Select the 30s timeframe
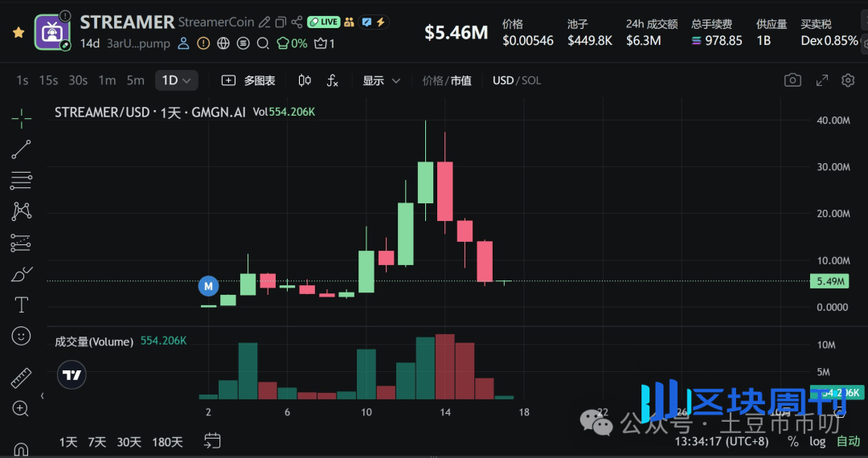This screenshot has height=458, width=868. [x=78, y=81]
